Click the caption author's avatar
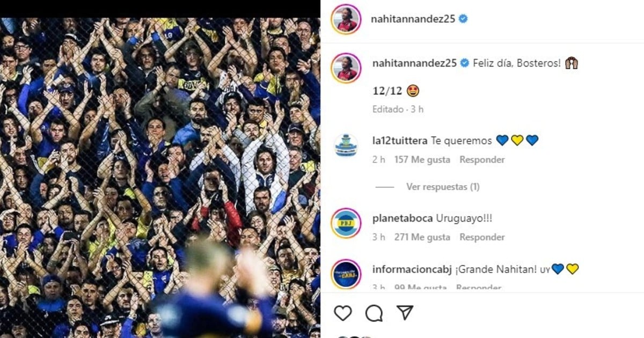Image resolution: width=644 pixels, height=338 pixels. 346,68
